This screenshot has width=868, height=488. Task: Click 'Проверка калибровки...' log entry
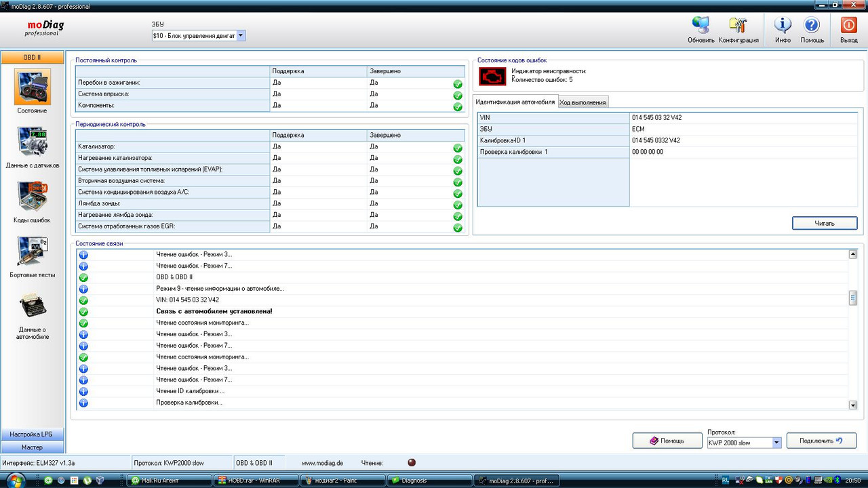tap(189, 403)
